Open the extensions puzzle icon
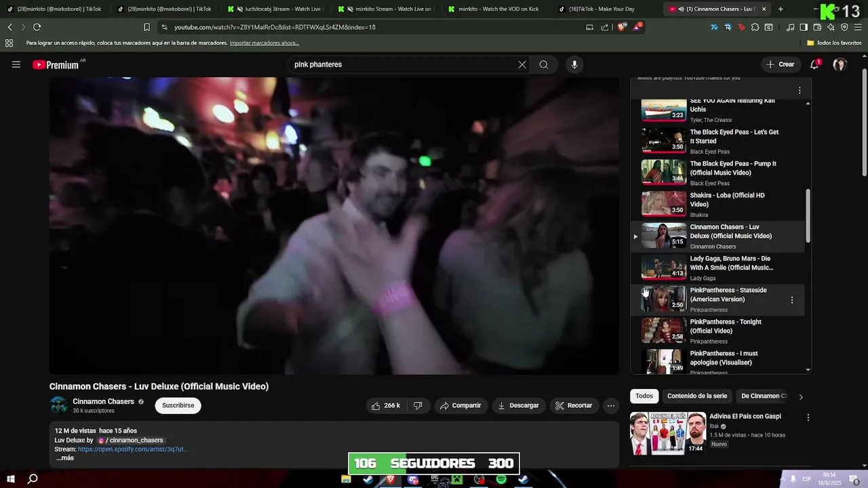Screen dimensions: 868x488 [x=755, y=27]
